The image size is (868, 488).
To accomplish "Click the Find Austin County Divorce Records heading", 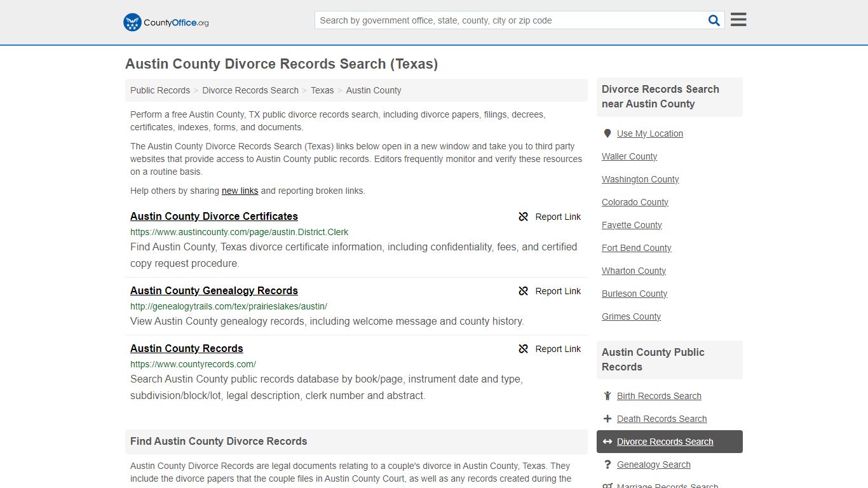I will point(219,441).
